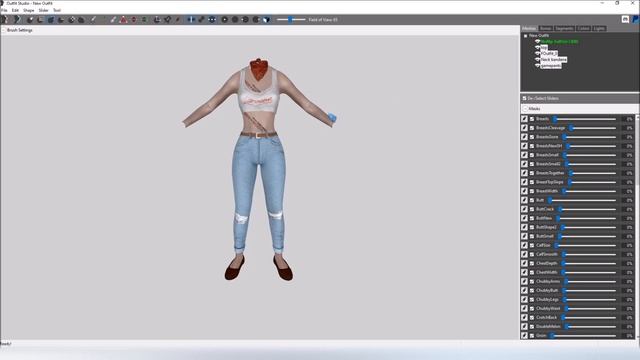Image resolution: width=640 pixels, height=360 pixels.
Task: Toggle visibility of the Neck bandana mesh
Action: point(538,60)
